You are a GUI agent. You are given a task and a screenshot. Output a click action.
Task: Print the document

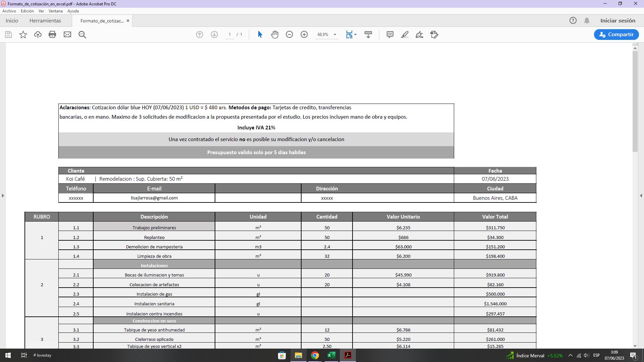click(x=52, y=35)
